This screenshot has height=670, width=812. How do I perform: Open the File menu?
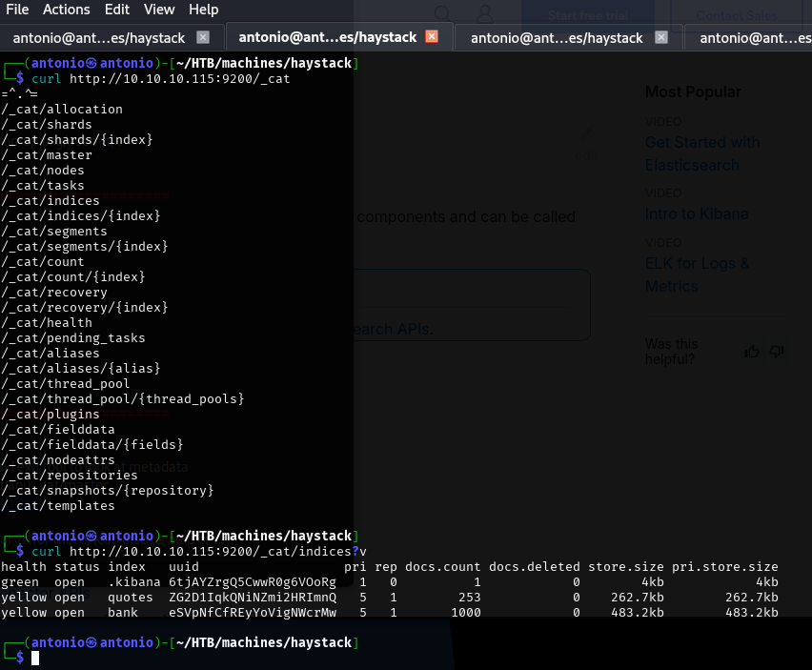17,10
